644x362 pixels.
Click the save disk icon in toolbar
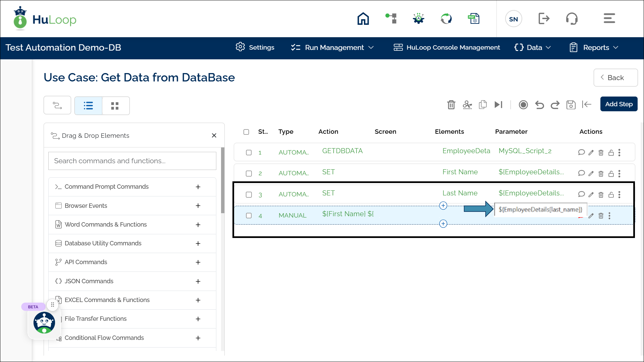pos(571,105)
